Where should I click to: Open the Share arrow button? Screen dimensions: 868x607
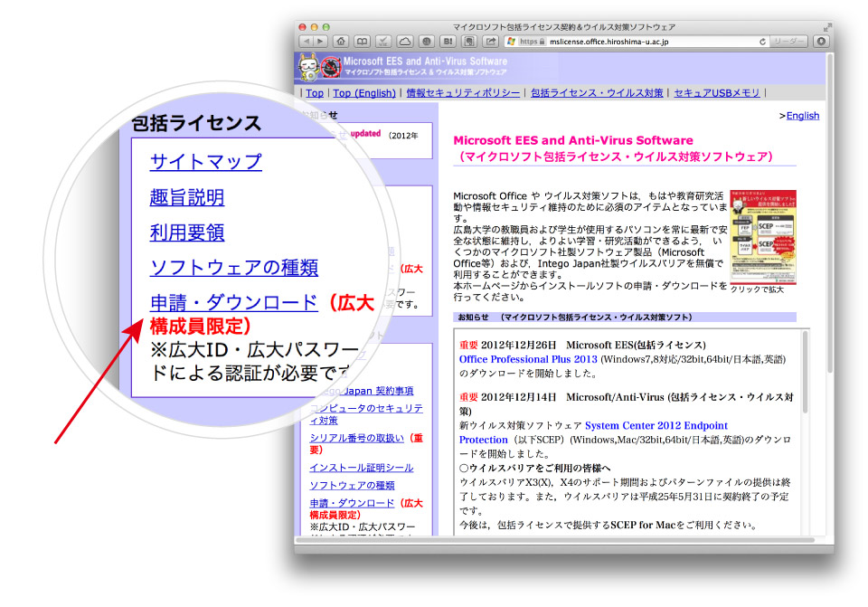[x=490, y=42]
